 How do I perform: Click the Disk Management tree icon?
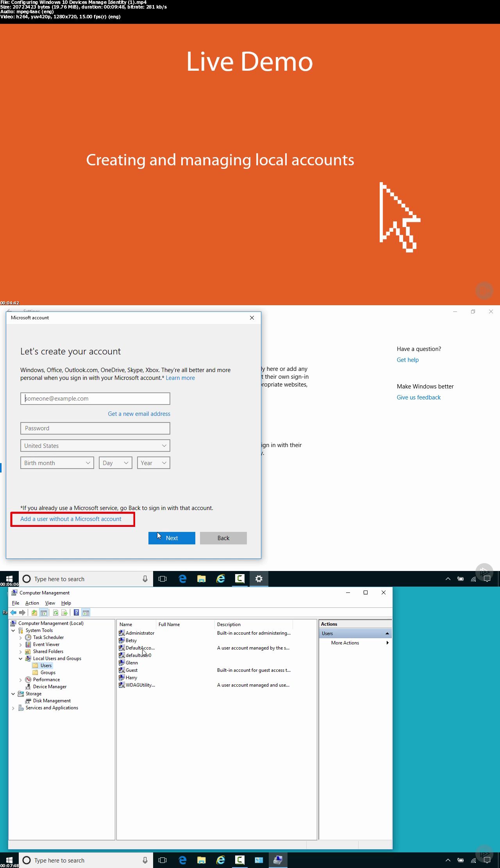[28, 700]
